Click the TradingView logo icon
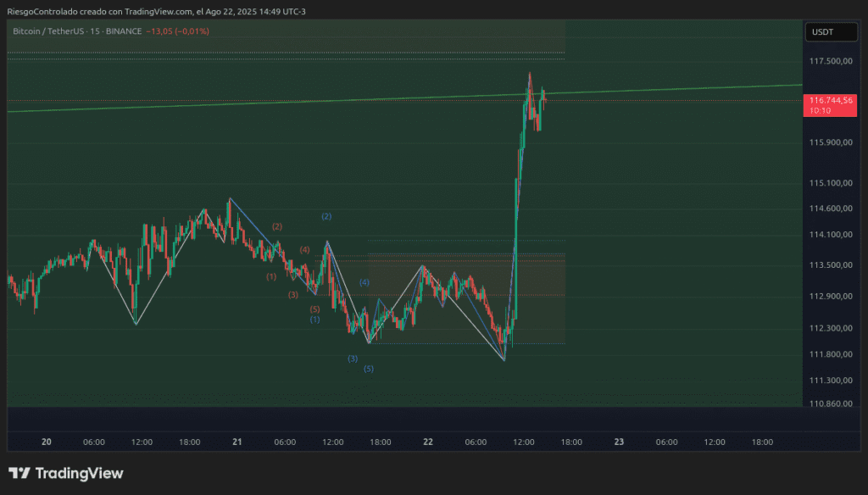The image size is (868, 495). (x=20, y=474)
